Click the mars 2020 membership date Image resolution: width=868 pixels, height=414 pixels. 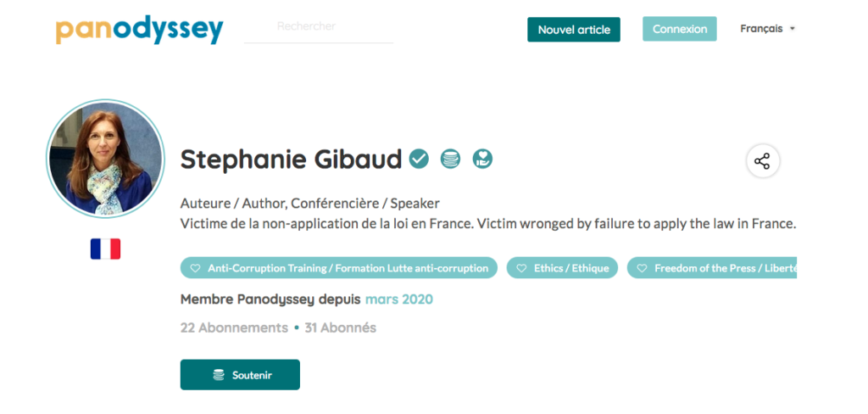pos(399,299)
